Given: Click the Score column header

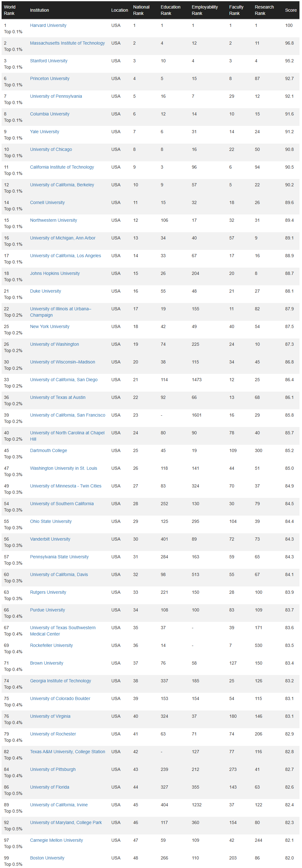Looking at the screenshot, I should click(x=291, y=10).
